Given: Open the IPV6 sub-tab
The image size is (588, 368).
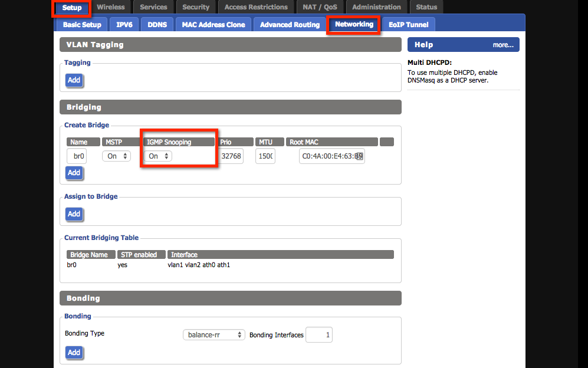Looking at the screenshot, I should (124, 25).
